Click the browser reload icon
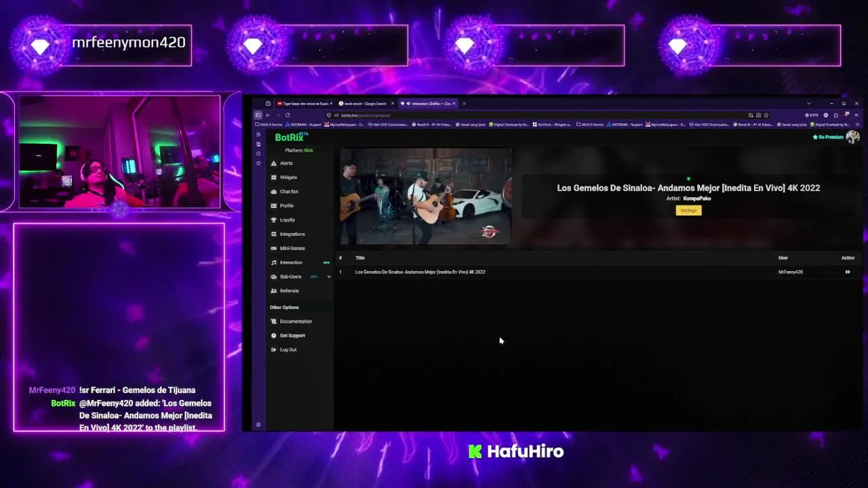The width and height of the screenshot is (868, 488). tap(288, 115)
